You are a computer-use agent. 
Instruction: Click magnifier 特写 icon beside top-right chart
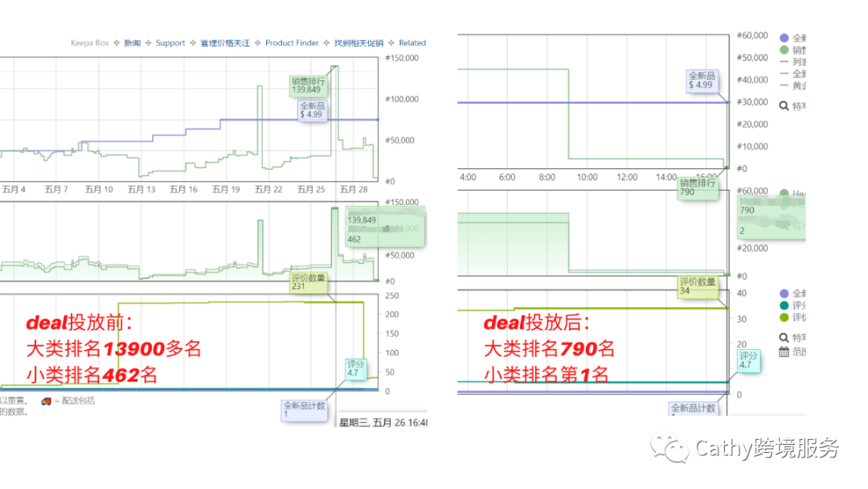click(784, 106)
